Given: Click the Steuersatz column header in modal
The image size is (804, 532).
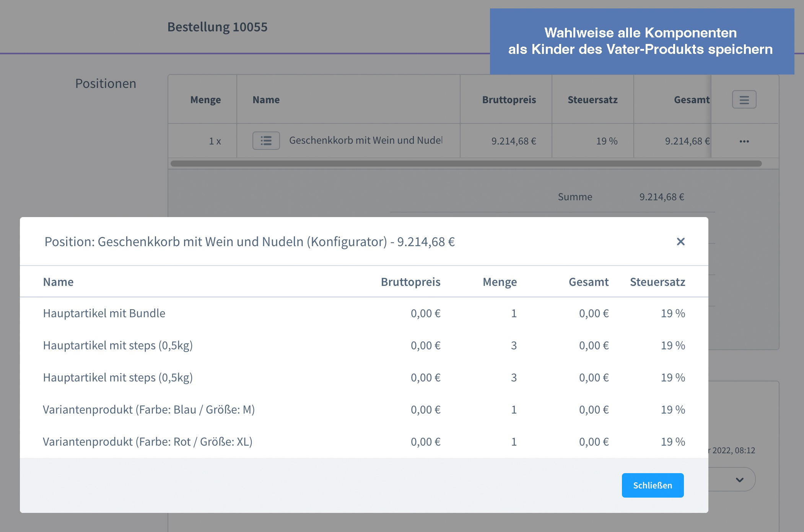Looking at the screenshot, I should 658,282.
